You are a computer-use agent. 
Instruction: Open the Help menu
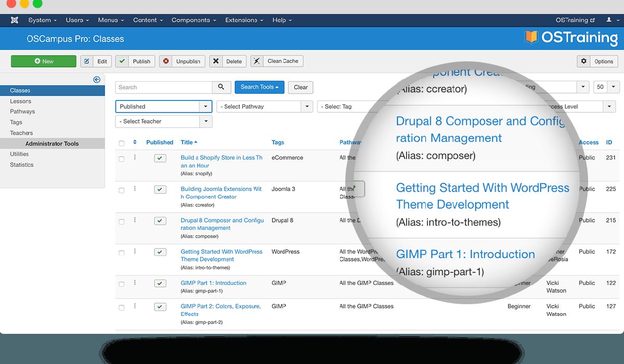282,20
